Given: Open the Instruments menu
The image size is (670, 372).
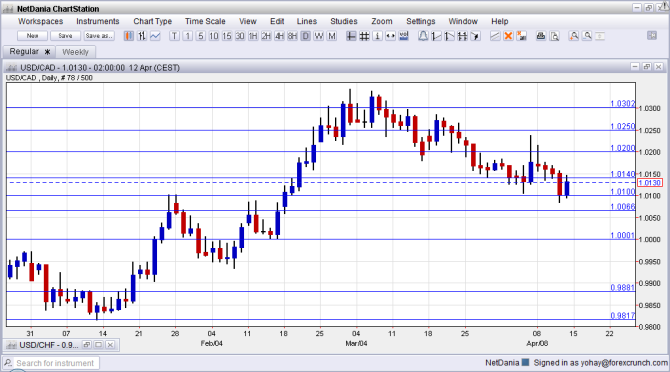Looking at the screenshot, I should tap(98, 21).
